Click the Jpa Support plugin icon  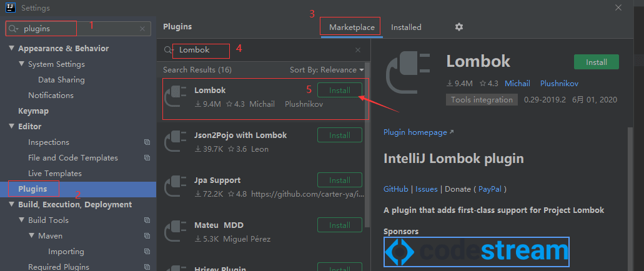pos(176,187)
